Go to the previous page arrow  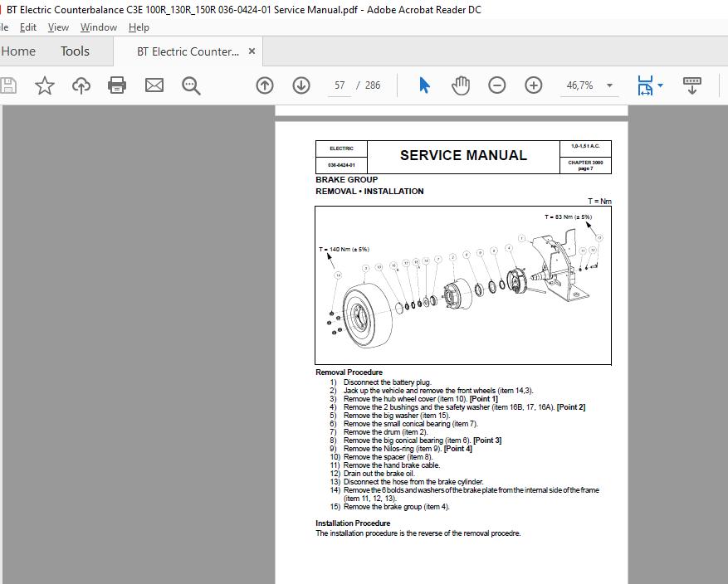pos(265,85)
